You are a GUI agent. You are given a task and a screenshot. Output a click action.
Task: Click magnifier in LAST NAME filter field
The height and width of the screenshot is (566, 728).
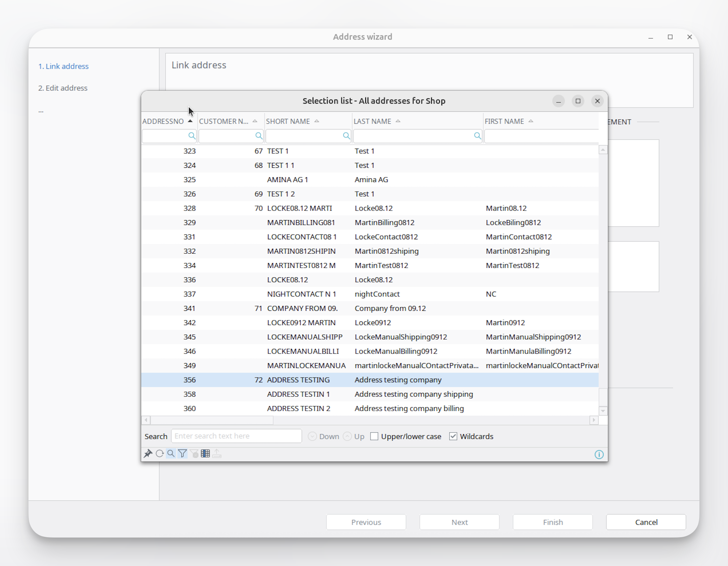(477, 136)
